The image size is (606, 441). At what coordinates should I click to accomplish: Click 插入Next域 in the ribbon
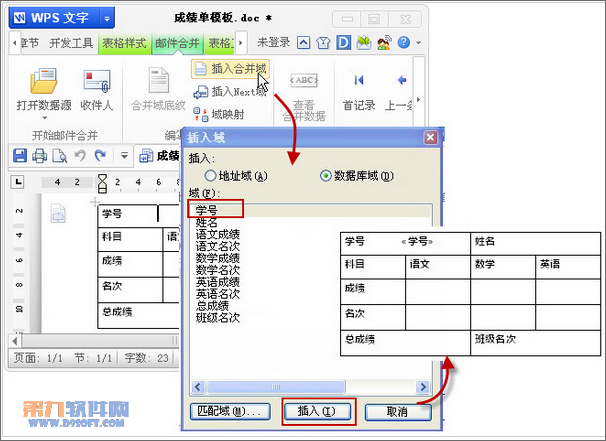[233, 92]
